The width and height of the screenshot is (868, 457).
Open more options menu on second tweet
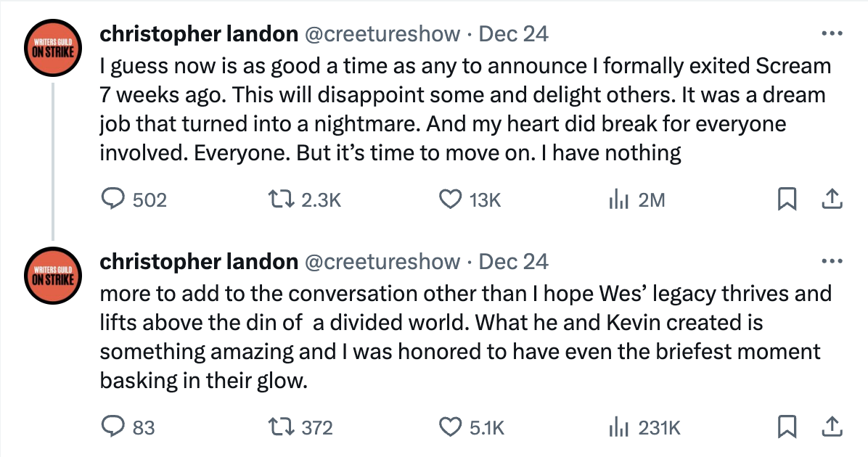pyautogui.click(x=832, y=261)
